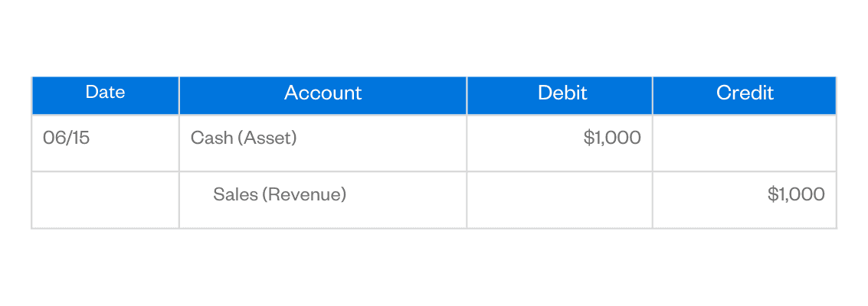868x306 pixels.
Task: Click the (Revenue) label text
Action: pyautogui.click(x=304, y=195)
